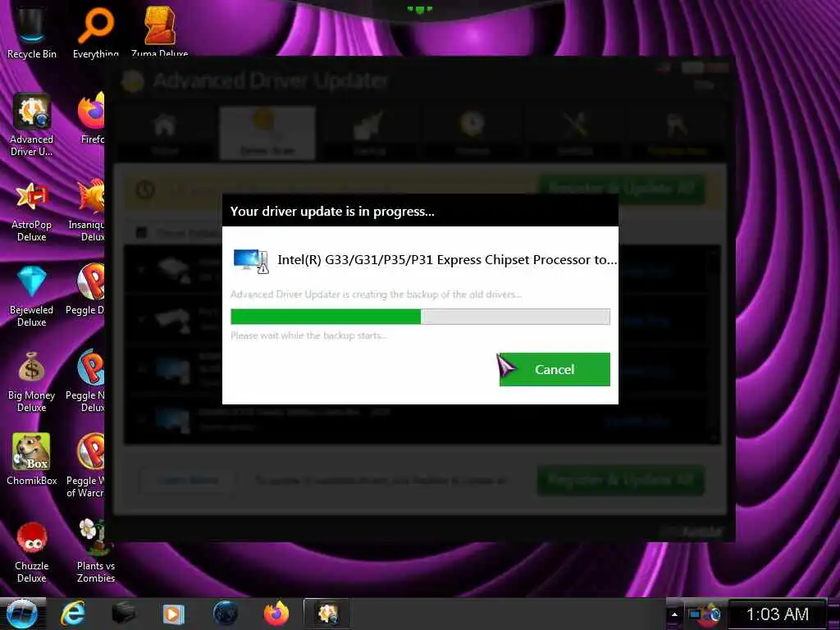Open Advanced Driver Updater desktop shortcut
Image resolution: width=840 pixels, height=630 pixels.
(x=32, y=125)
